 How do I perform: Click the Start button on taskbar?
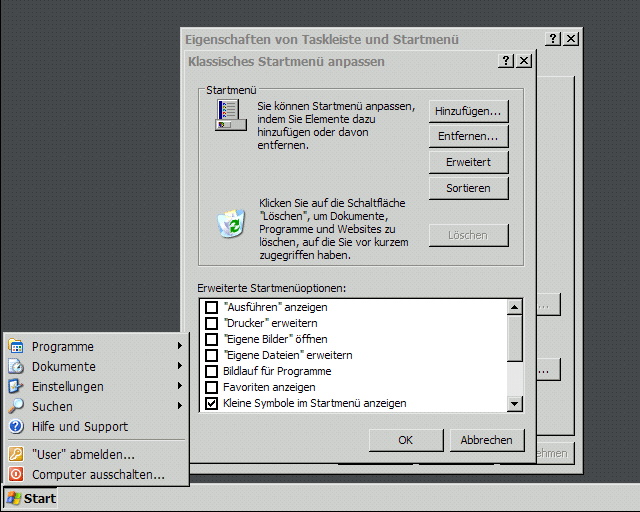pyautogui.click(x=31, y=498)
